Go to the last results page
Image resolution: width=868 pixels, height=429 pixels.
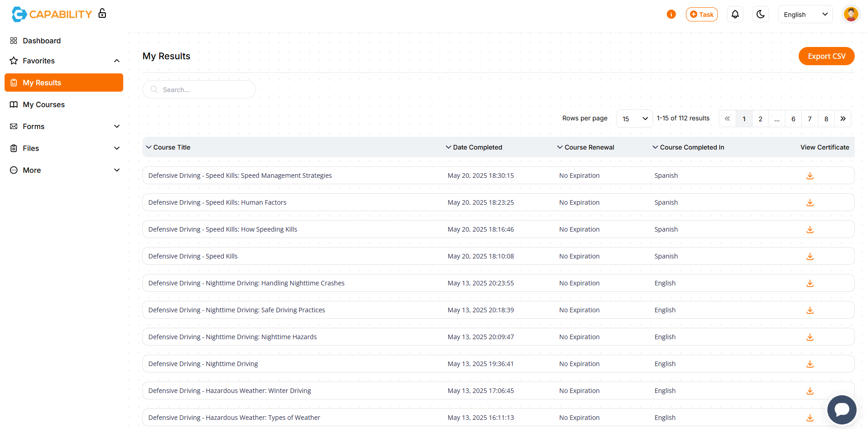tap(842, 119)
